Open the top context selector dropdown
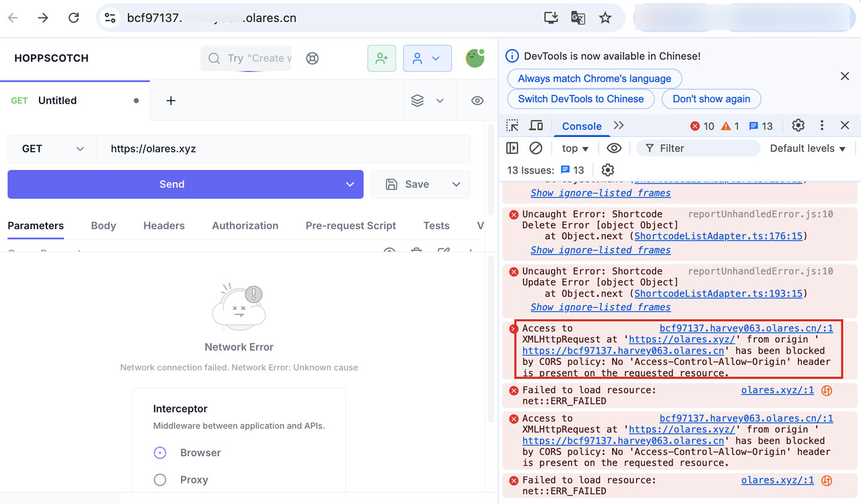The image size is (861, 504). [x=575, y=149]
